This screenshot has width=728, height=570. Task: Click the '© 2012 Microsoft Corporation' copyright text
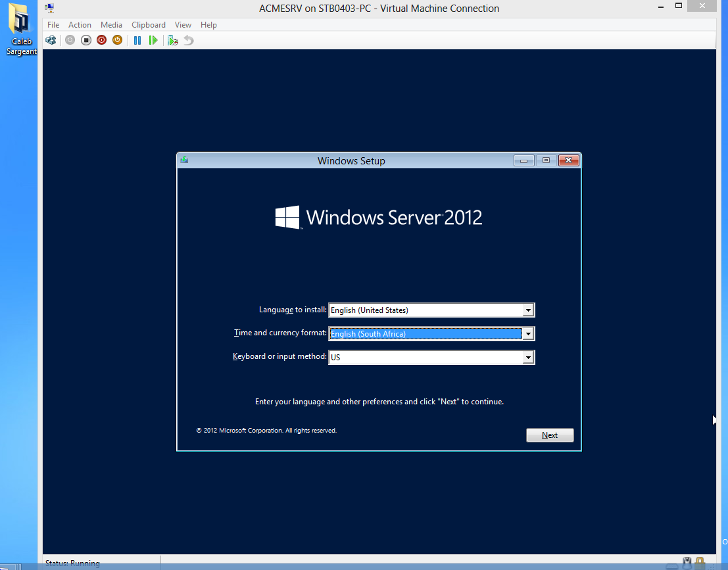[x=266, y=430]
